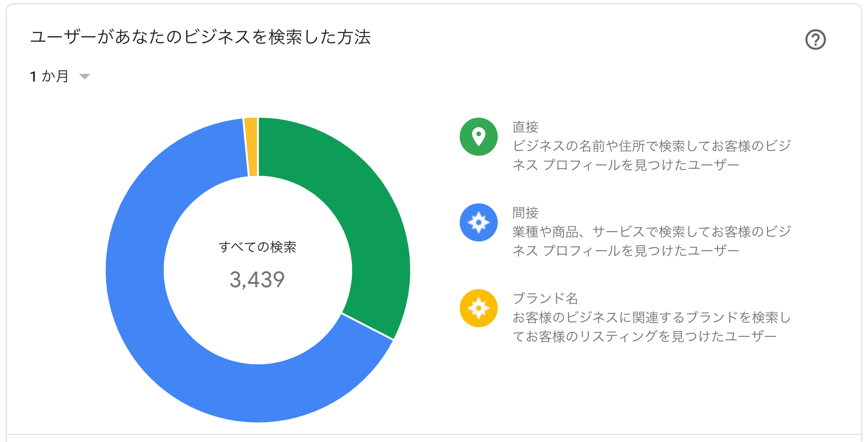Click the yellow ブランド名 compass icon
The width and height of the screenshot is (868, 442).
pos(478,308)
